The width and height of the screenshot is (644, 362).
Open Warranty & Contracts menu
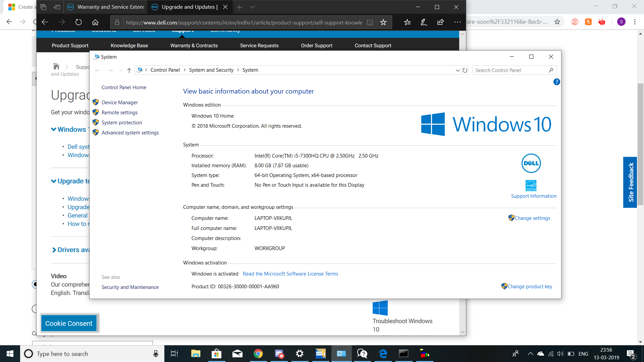tap(194, 45)
